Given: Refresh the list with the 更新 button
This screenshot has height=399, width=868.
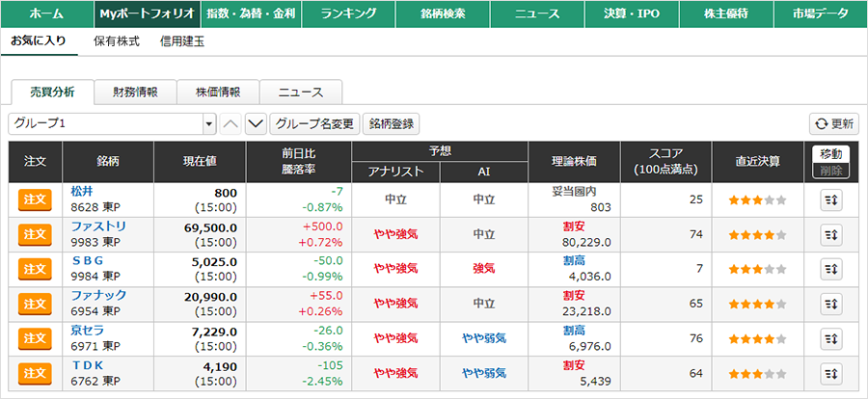Looking at the screenshot, I should point(833,124).
